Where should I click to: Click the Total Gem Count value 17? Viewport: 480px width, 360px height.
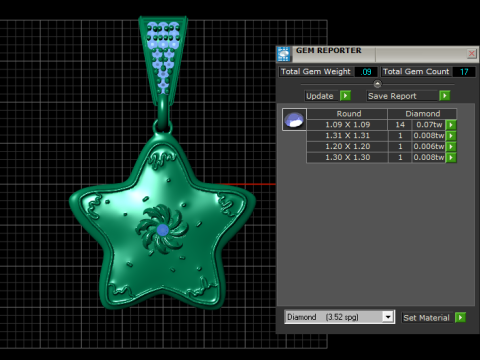pyautogui.click(x=464, y=72)
